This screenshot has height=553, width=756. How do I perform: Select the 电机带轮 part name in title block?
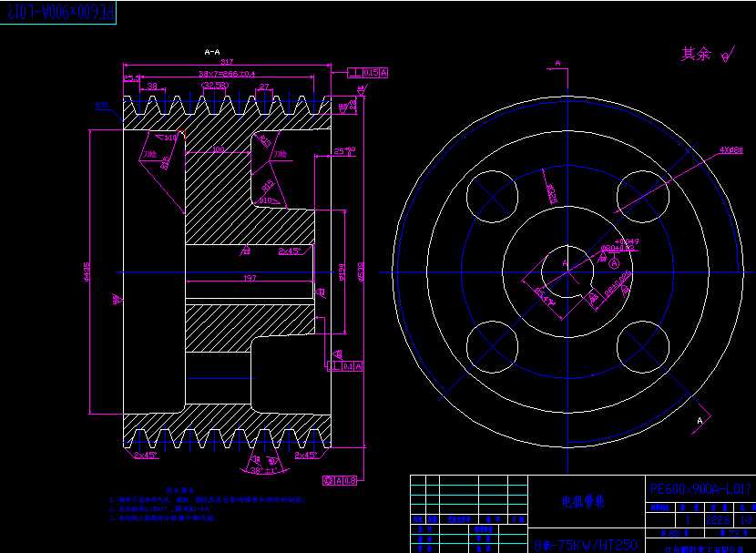[584, 502]
